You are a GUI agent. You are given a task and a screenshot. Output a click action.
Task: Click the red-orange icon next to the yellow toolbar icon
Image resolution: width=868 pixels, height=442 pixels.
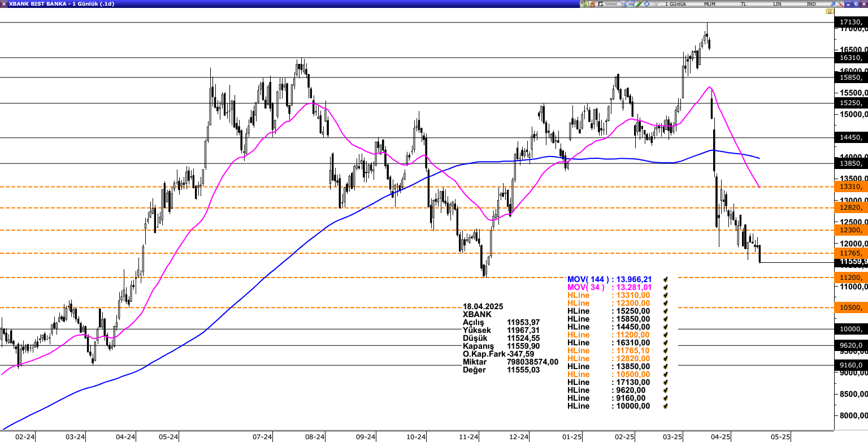tap(592, 4)
